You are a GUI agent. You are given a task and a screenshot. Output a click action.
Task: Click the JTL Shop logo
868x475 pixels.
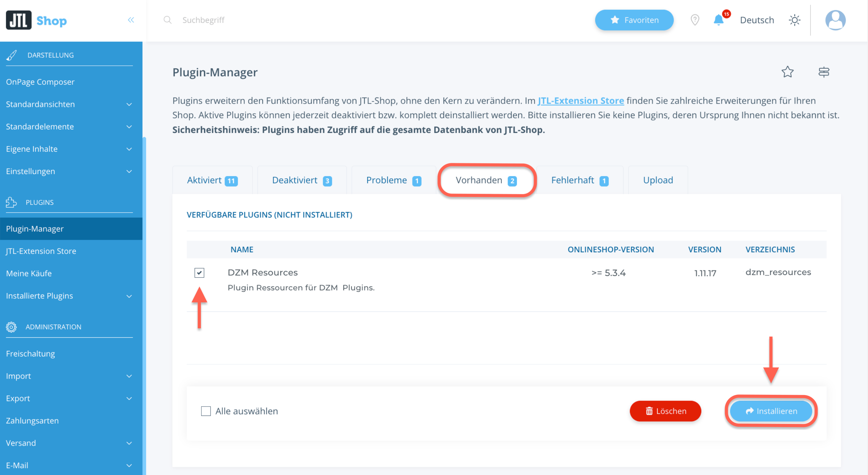click(x=36, y=20)
